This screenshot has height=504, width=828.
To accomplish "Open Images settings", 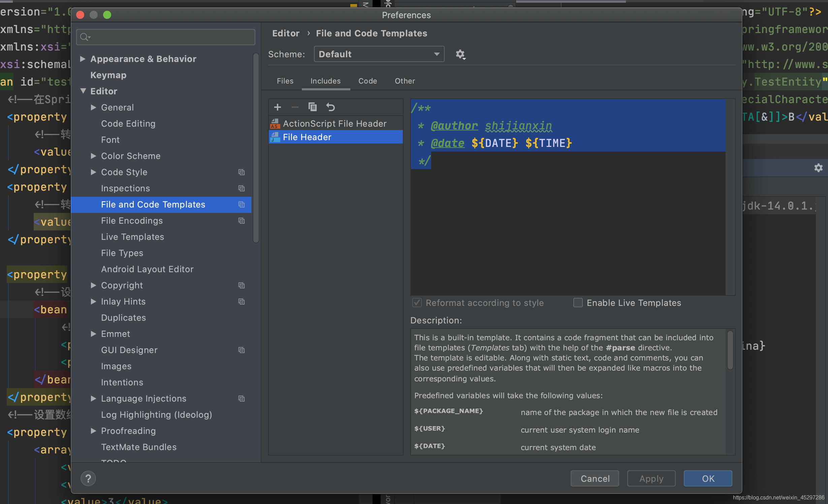I will pos(116,366).
